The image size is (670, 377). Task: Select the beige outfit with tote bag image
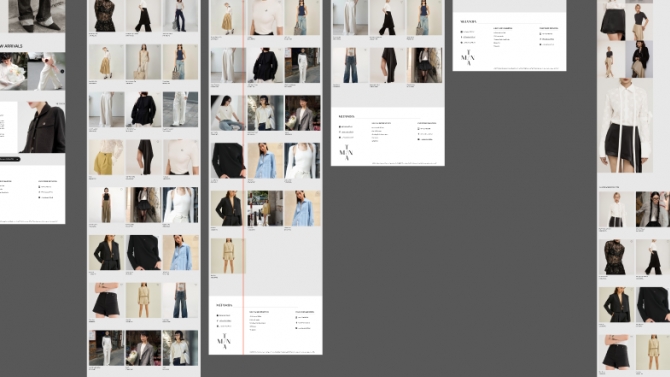pyautogui.click(x=143, y=62)
